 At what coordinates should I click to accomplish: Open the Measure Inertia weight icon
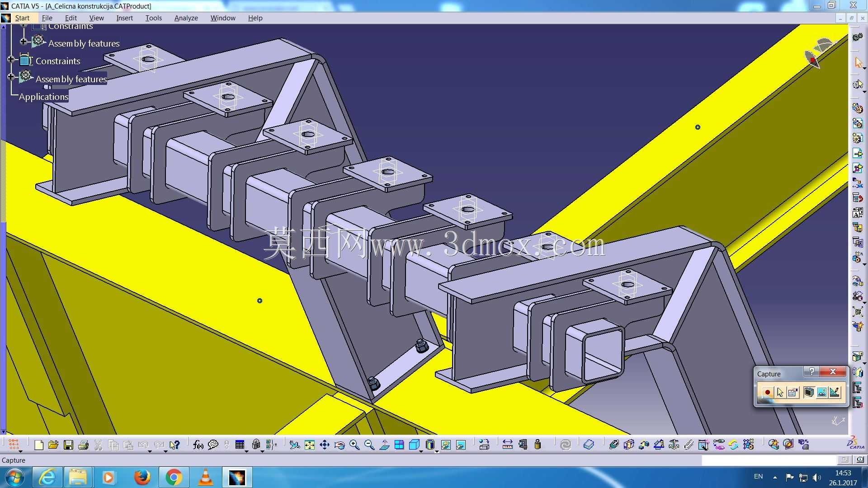coord(538,445)
